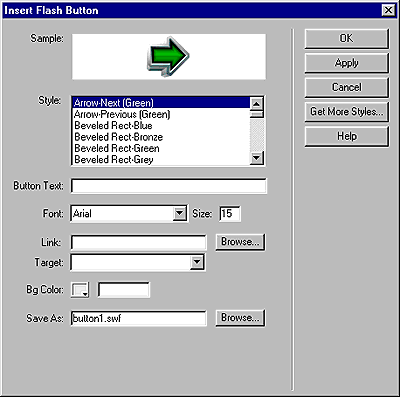Click the Bg Color hex value field
This screenshot has width=400, height=397.
coord(124,290)
